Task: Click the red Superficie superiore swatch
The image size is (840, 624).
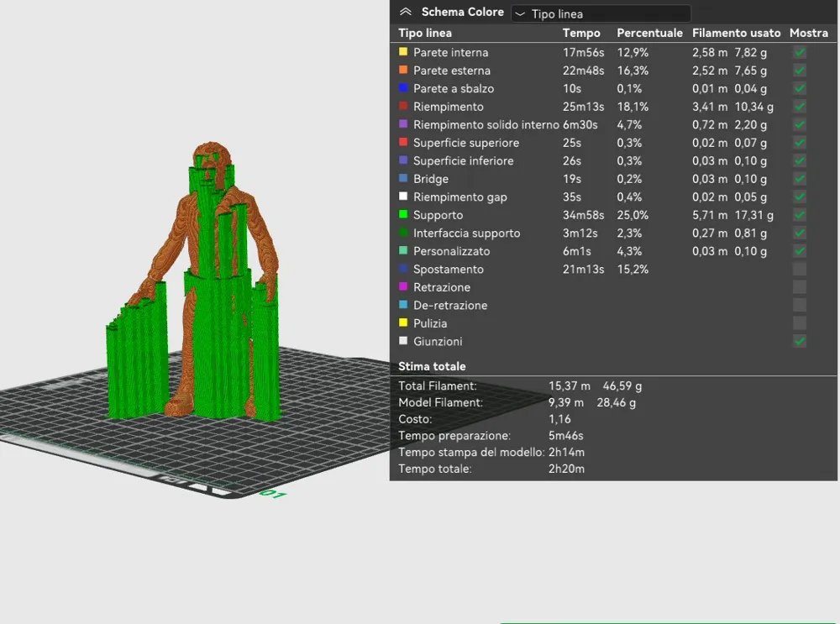Action: tap(403, 143)
